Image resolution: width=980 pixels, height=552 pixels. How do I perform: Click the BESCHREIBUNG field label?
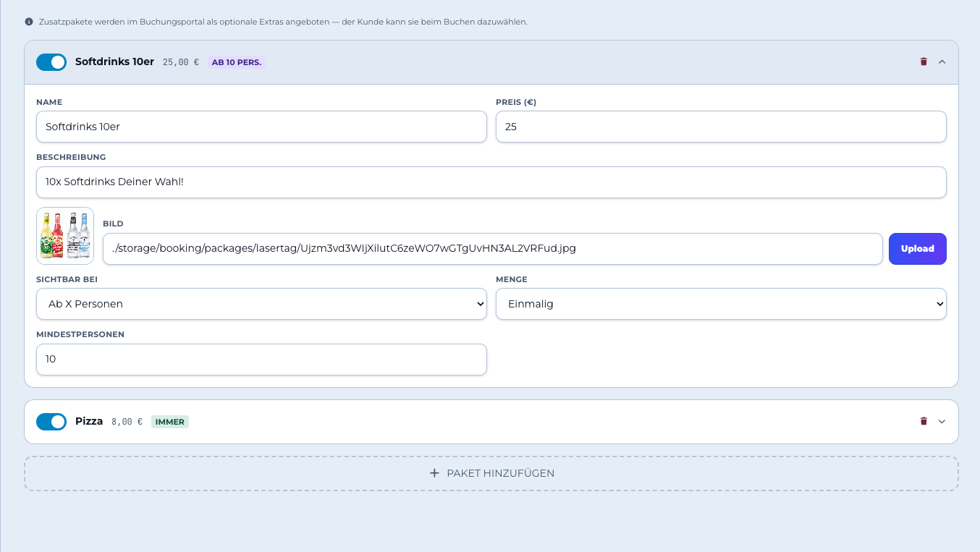coord(71,157)
